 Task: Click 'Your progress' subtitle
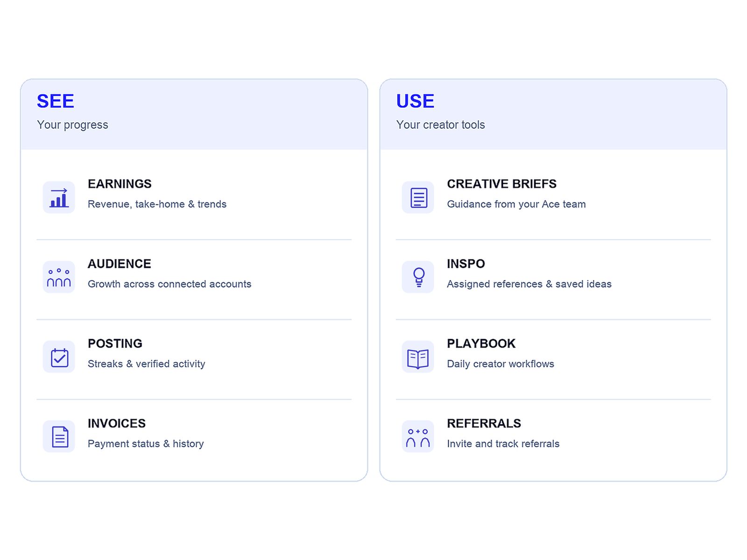click(72, 125)
